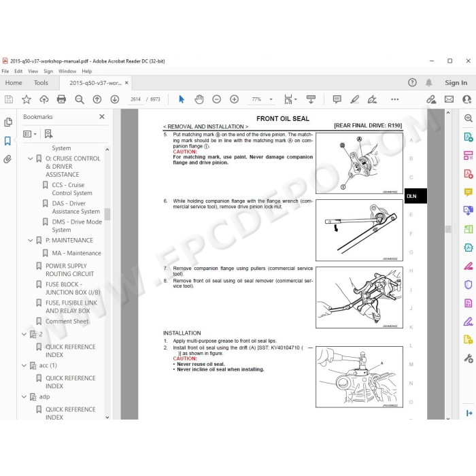Image resolution: width=476 pixels, height=476 pixels.
Task: Open POWER SUPPLY ROUTING CIRCUIT bookmark
Action: pos(69,270)
